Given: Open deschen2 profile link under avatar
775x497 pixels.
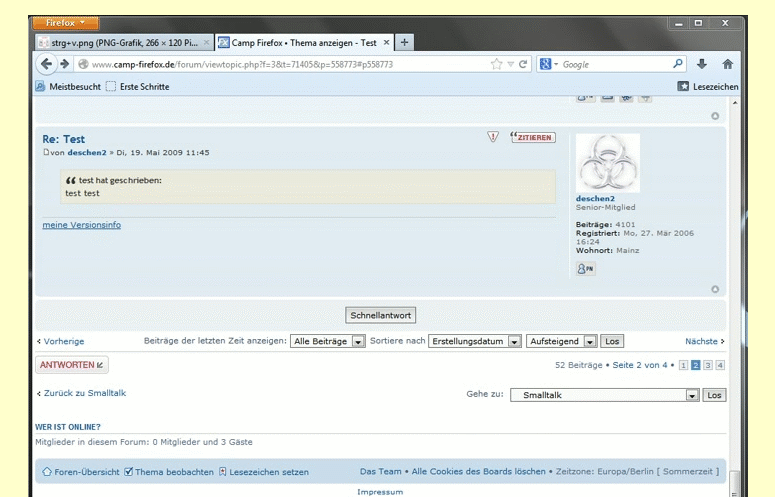Looking at the screenshot, I should (595, 199).
